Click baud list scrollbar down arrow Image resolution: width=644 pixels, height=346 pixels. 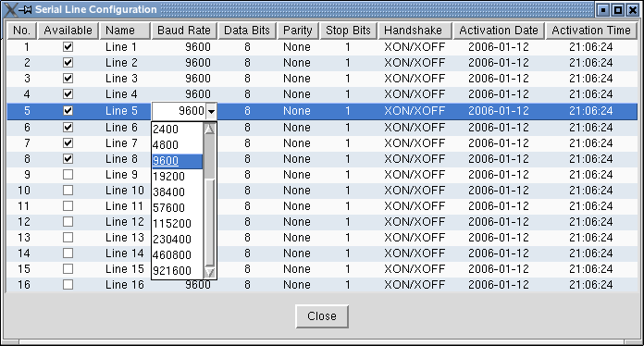[209, 273]
